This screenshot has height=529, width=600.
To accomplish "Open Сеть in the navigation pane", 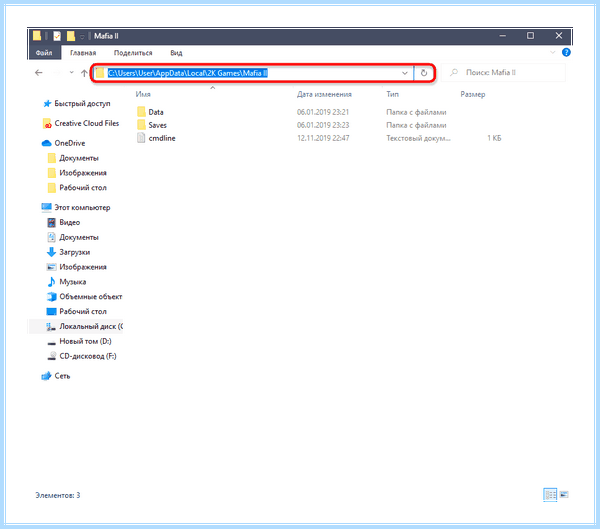I will click(62, 376).
